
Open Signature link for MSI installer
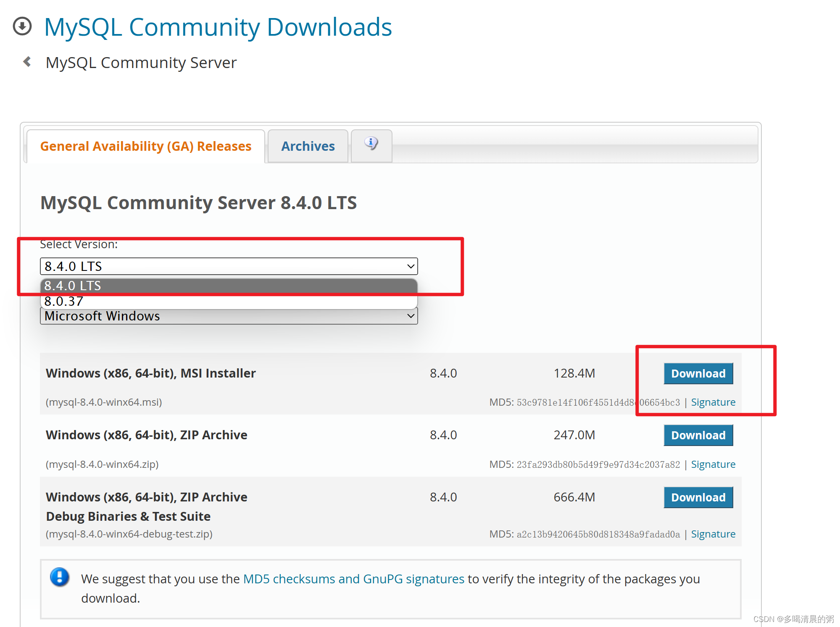(713, 402)
